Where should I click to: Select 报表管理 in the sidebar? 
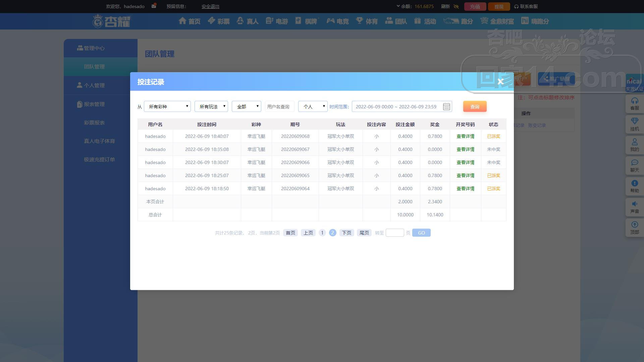point(101,104)
